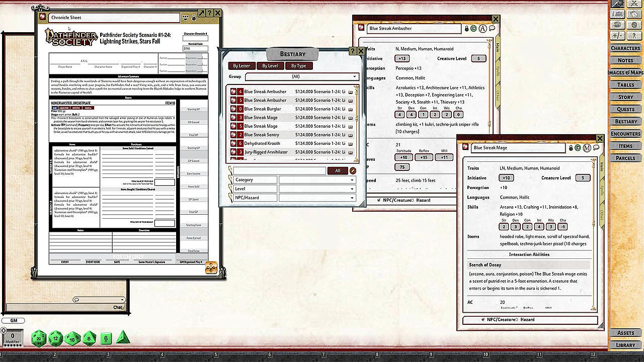644x362 pixels.
Task: Open token icon for Dehydrated Krooth entry
Action: (x=233, y=143)
